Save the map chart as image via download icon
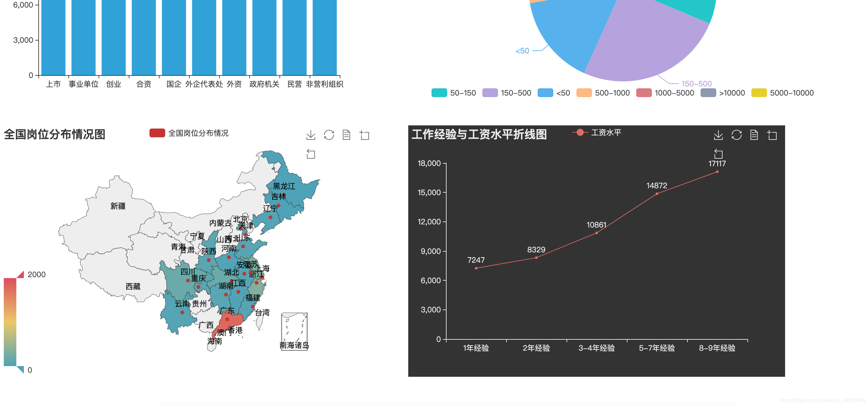The height and width of the screenshot is (406, 868). tap(311, 135)
